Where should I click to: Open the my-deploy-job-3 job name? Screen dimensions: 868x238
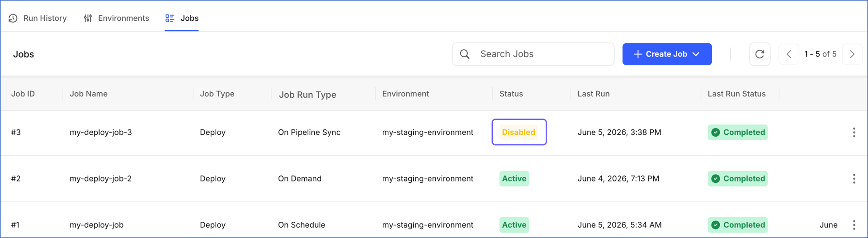pyautogui.click(x=101, y=132)
